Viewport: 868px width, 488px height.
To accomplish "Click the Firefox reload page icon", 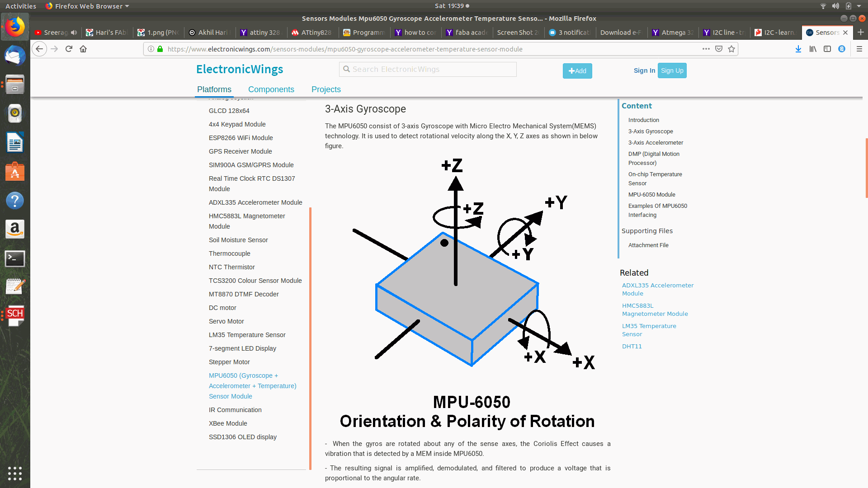I will point(69,49).
